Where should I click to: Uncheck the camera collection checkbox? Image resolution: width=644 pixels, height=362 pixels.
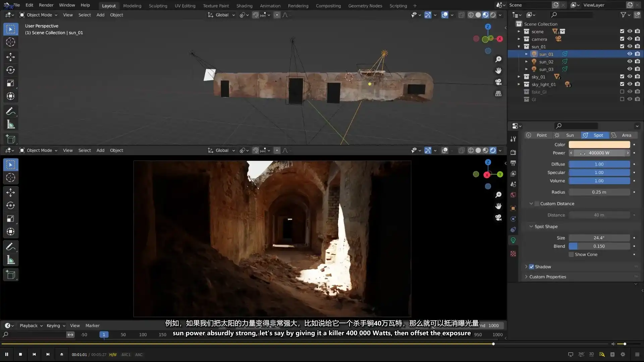(622, 39)
